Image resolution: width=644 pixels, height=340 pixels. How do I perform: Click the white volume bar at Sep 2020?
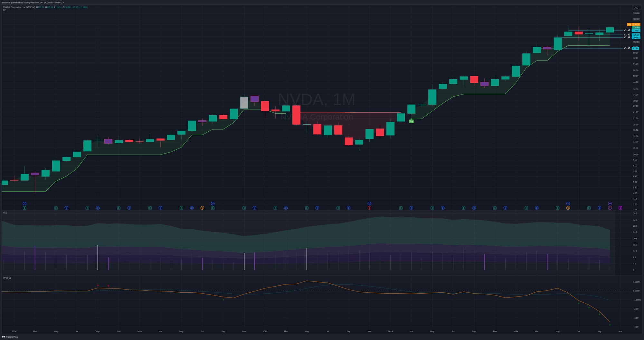98,258
